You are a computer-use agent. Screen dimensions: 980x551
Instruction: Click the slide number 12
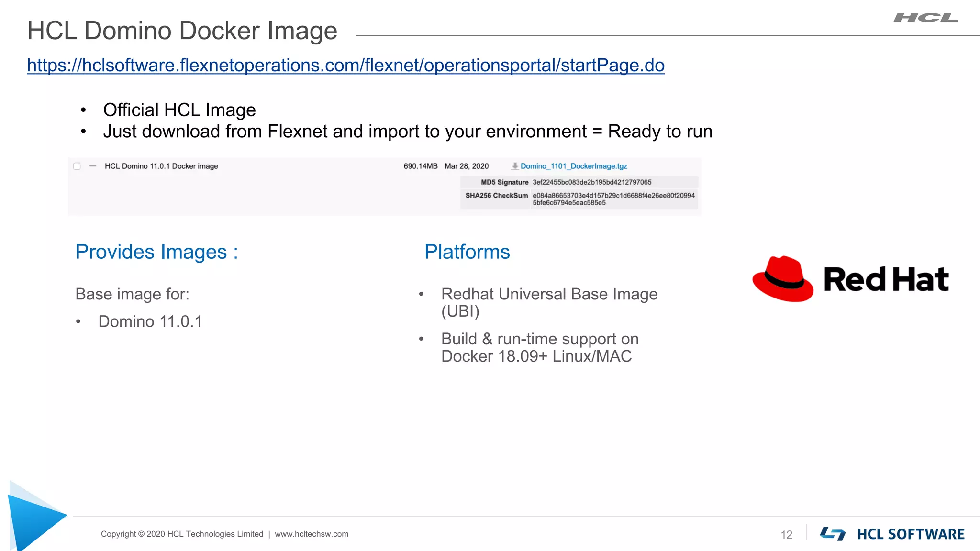pos(787,534)
